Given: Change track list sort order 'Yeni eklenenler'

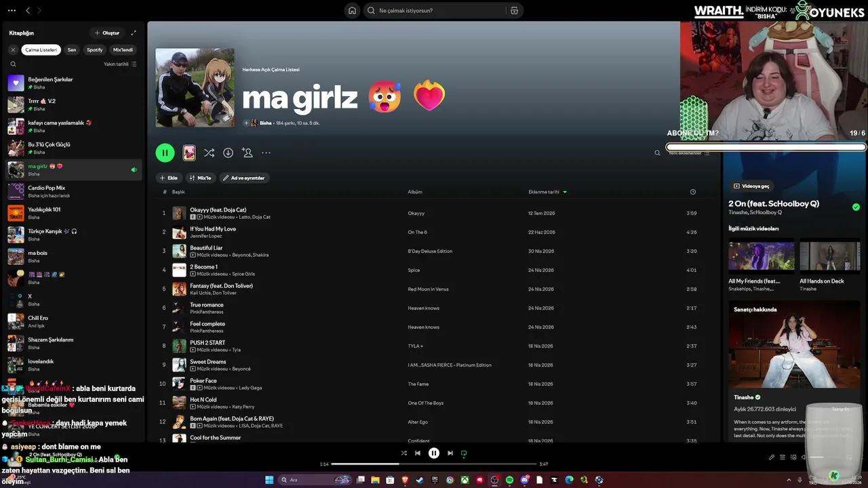Looking at the screenshot, I should pos(689,153).
